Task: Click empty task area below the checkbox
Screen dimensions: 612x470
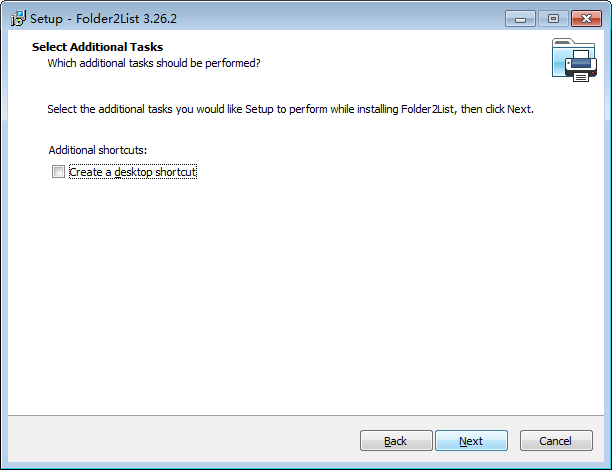Action: (x=300, y=290)
